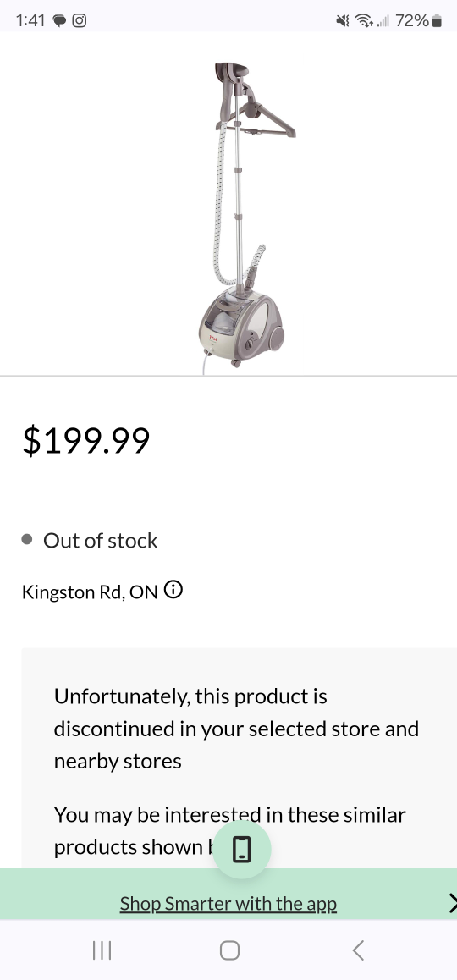Viewport: 457px width, 980px height.
Task: Go to the home screen via home button
Action: pos(229,950)
